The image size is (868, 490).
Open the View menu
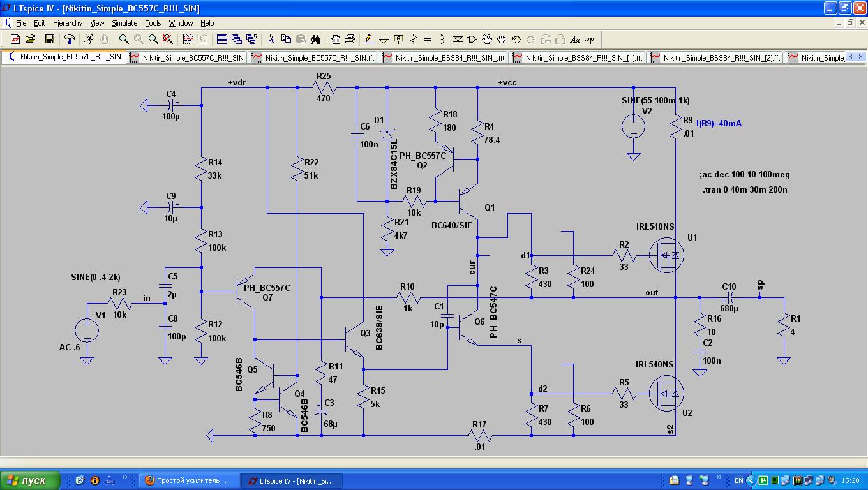pos(97,23)
